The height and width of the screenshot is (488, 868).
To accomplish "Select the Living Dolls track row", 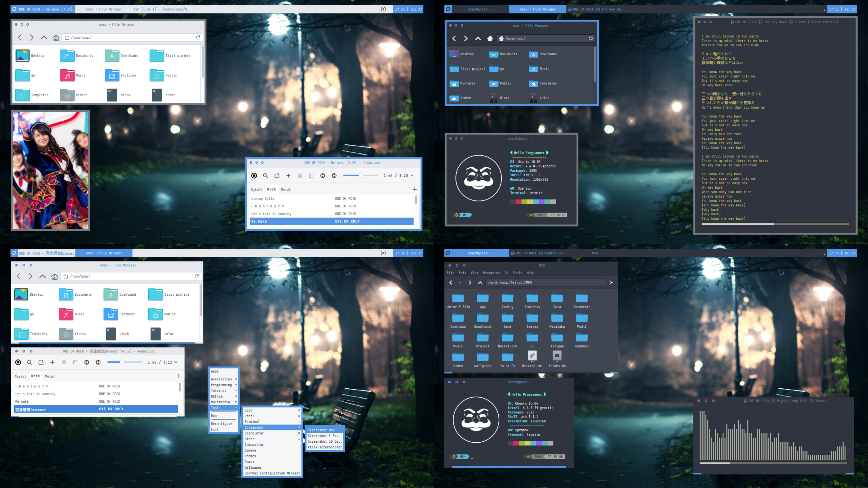I will tap(332, 198).
